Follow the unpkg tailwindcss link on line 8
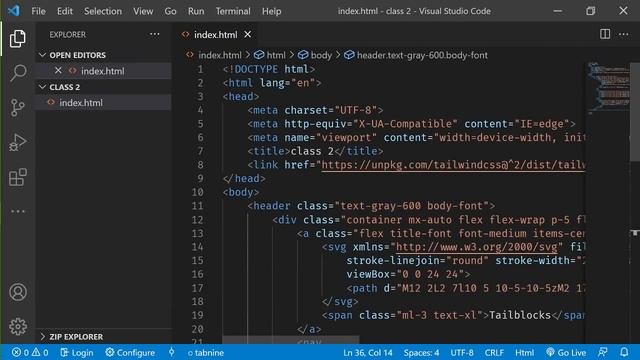The width and height of the screenshot is (640, 360). 453,165
